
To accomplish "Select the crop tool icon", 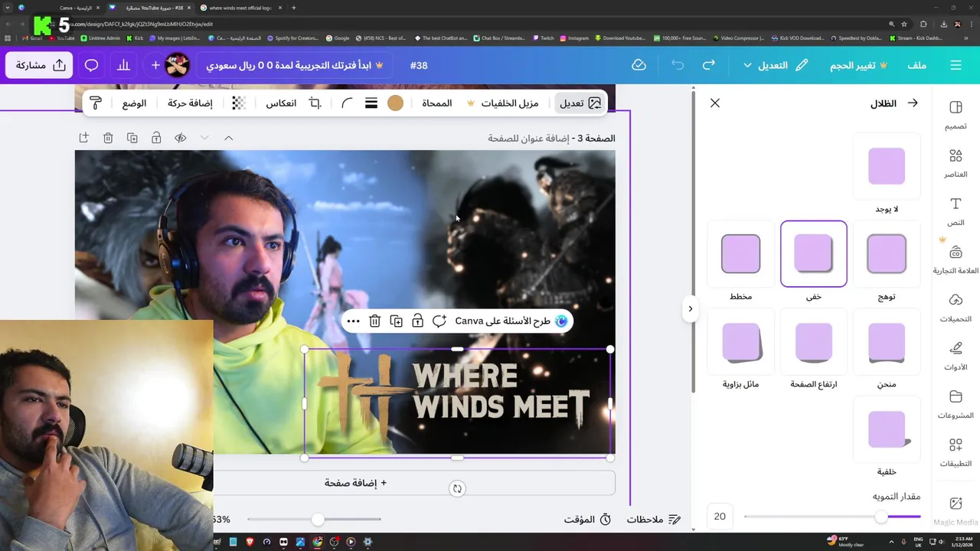I will 315,103.
